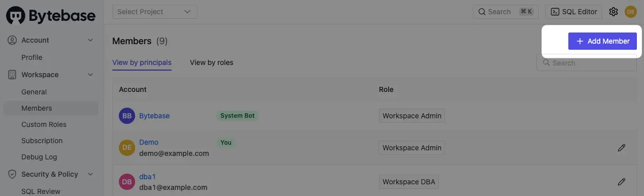Switch to View by roles tab

tap(211, 62)
